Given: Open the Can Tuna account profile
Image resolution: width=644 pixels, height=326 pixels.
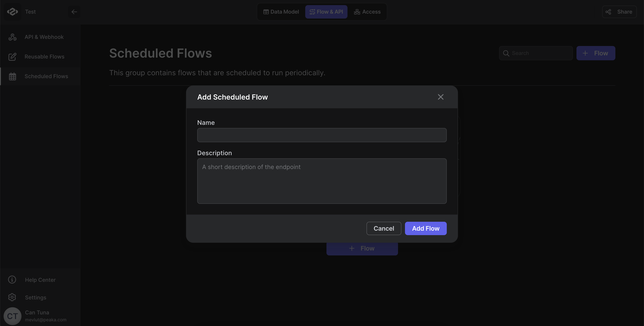Looking at the screenshot, I should pos(37,312).
